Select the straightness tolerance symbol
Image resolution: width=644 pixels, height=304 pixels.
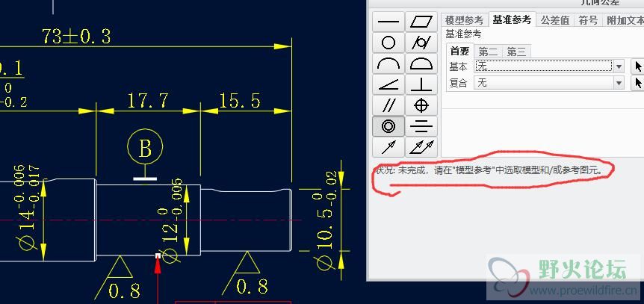pyautogui.click(x=388, y=22)
